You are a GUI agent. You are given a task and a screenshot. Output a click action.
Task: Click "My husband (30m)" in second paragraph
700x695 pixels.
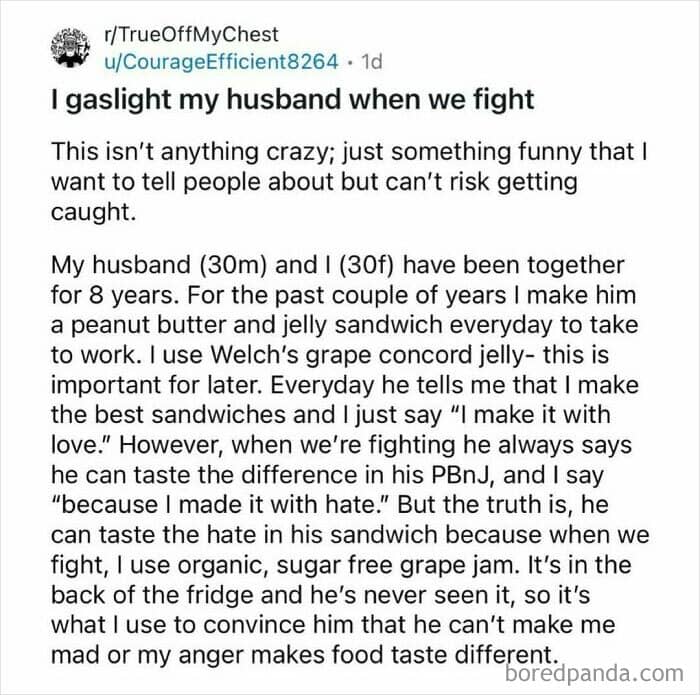[x=159, y=265]
